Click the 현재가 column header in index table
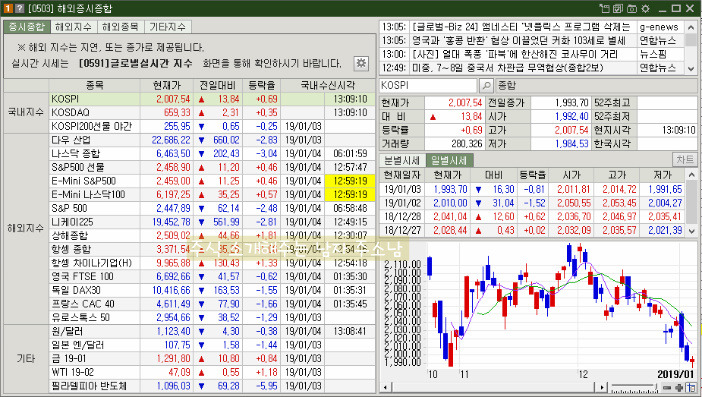The width and height of the screenshot is (702, 397). pos(167,85)
